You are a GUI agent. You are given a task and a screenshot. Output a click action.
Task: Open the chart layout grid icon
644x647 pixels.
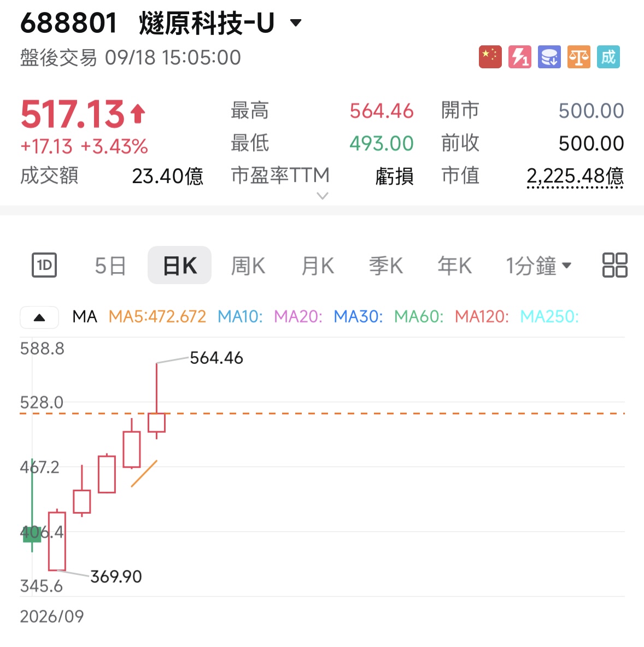pos(614,265)
